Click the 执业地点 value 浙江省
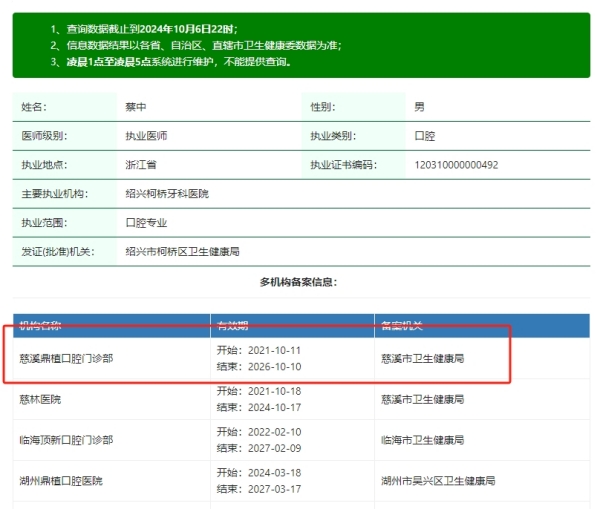The width and height of the screenshot is (600, 509). (x=142, y=165)
